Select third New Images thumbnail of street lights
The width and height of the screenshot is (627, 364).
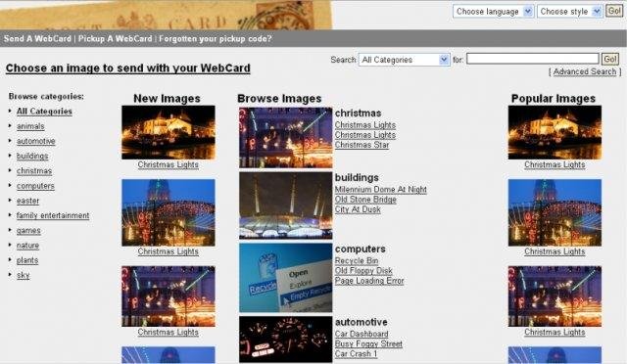click(x=169, y=296)
